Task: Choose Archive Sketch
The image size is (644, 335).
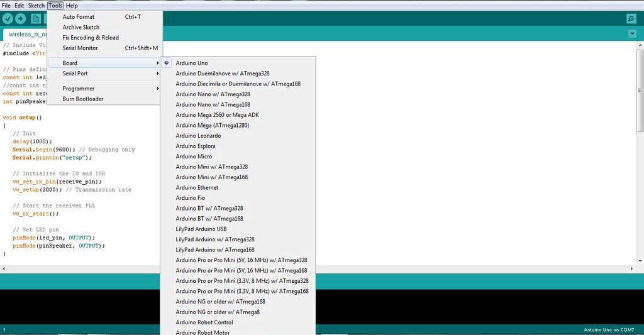Action: (105, 27)
